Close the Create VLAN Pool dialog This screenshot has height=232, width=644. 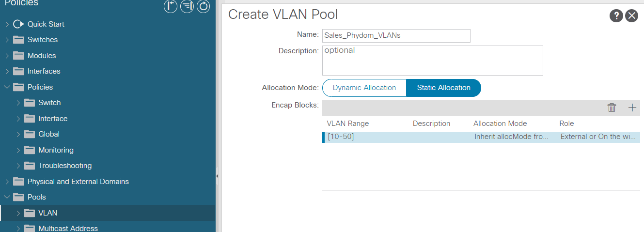(x=631, y=15)
